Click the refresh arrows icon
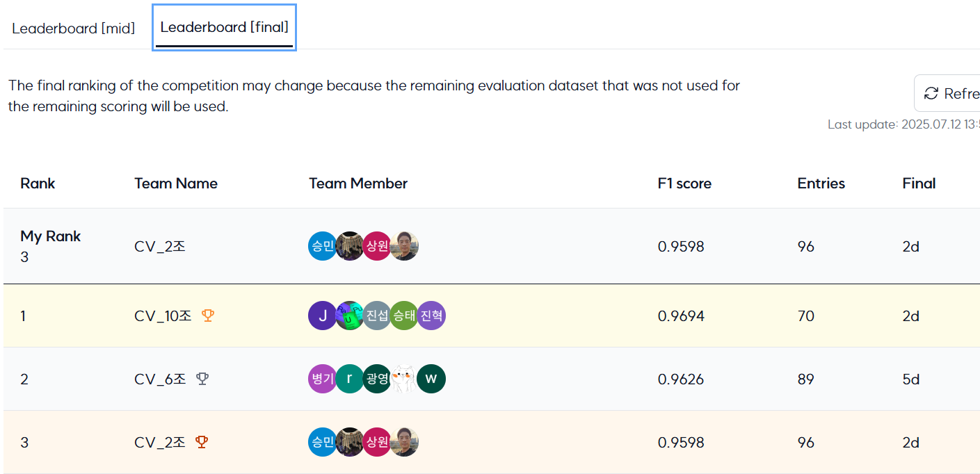This screenshot has width=980, height=474. [931, 93]
